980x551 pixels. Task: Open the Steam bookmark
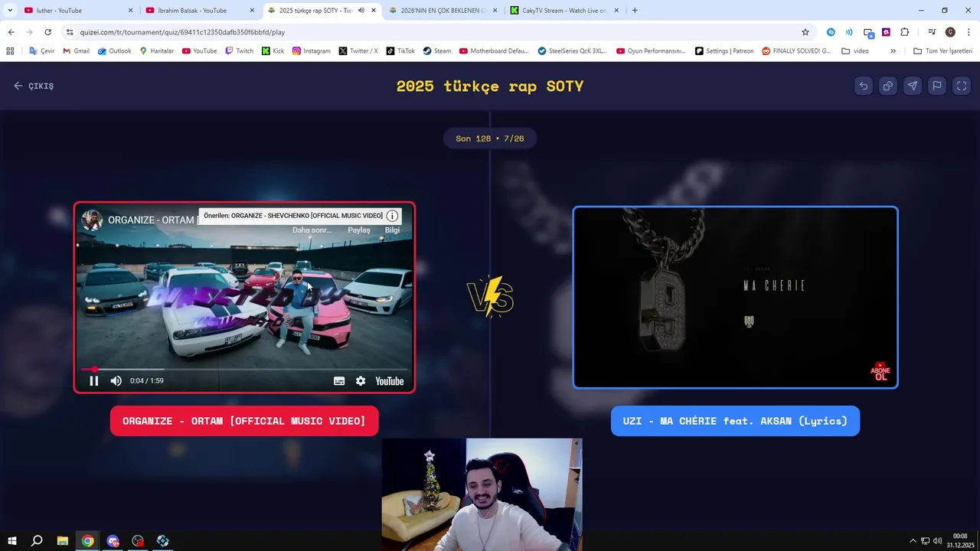tap(437, 51)
